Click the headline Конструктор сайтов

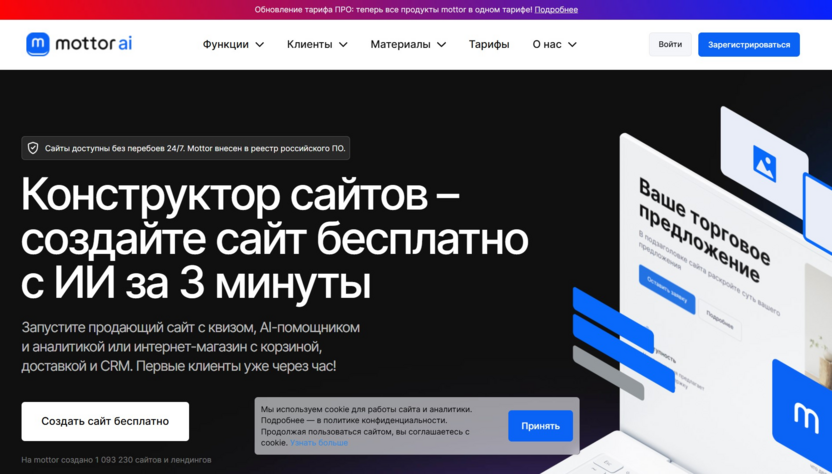[240, 195]
